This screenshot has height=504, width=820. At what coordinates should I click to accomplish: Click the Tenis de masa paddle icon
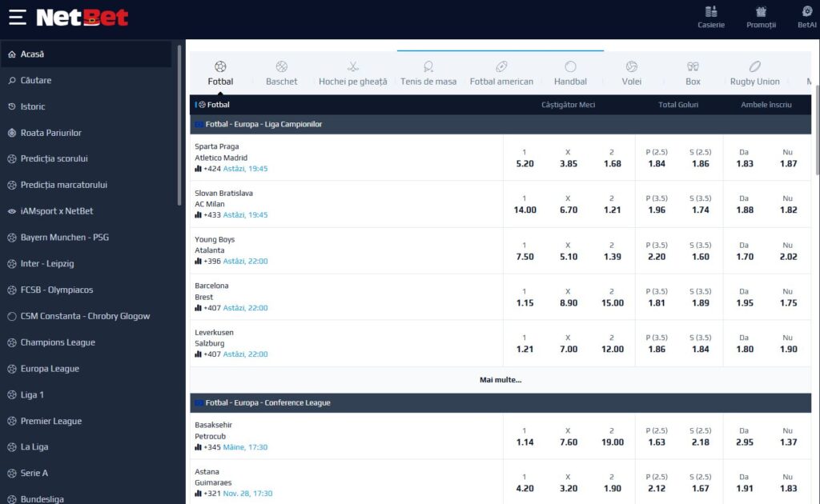pos(428,66)
